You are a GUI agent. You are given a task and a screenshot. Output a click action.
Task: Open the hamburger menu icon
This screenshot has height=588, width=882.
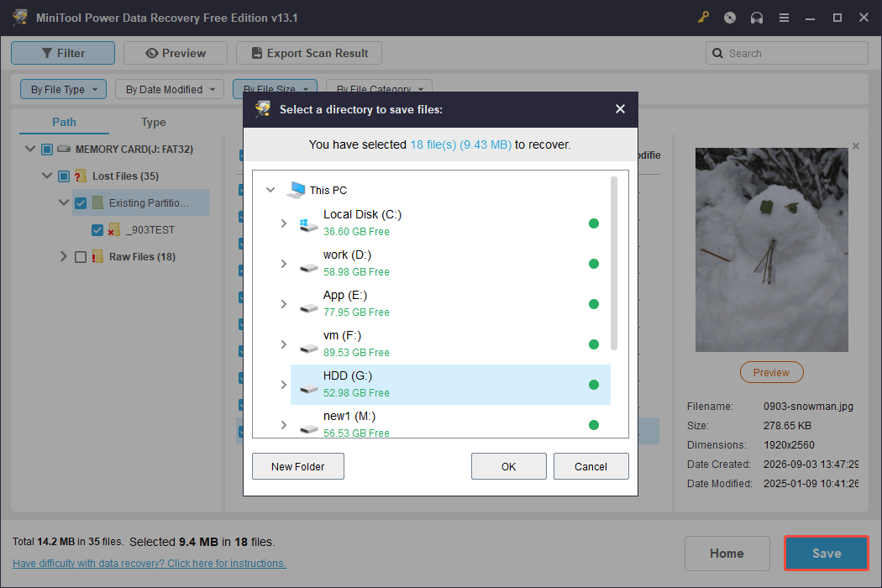pyautogui.click(x=784, y=18)
